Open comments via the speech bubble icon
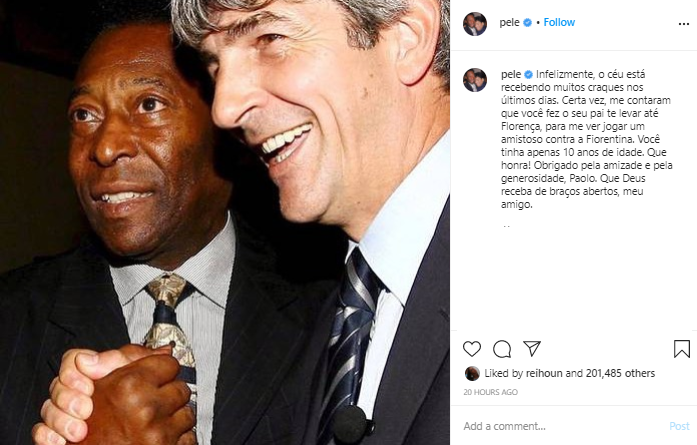697x445 pixels. pyautogui.click(x=502, y=349)
